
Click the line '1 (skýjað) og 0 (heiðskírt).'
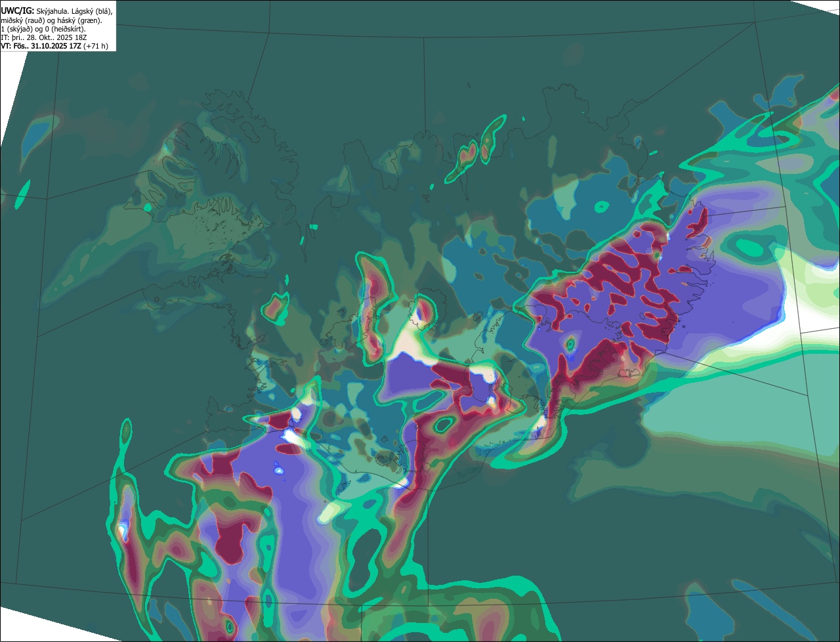(43, 30)
